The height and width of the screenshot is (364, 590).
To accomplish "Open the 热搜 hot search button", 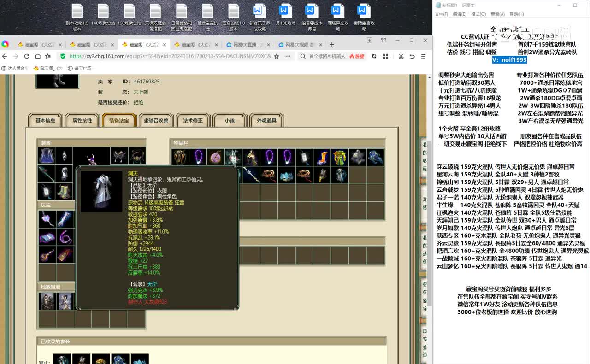I will click(357, 56).
